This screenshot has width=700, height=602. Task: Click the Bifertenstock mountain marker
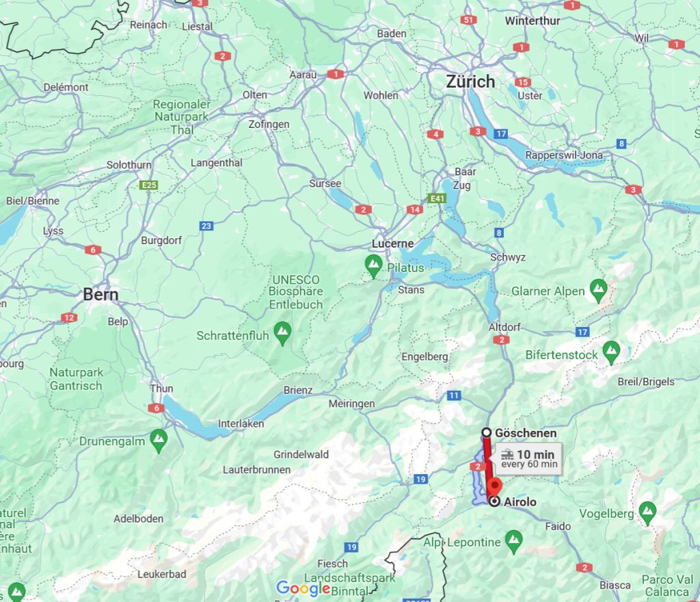tap(611, 353)
